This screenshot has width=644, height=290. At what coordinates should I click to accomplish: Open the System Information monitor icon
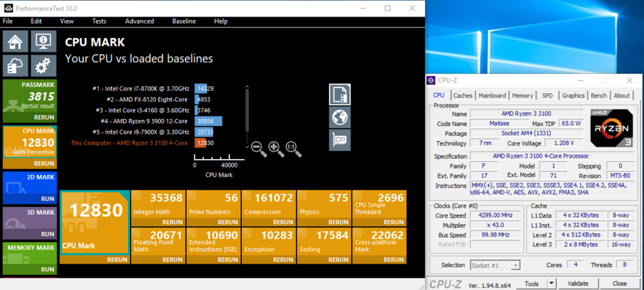tap(43, 41)
